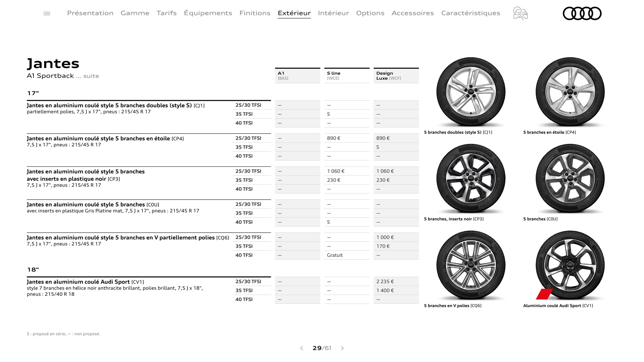
Task: Click the 5 branches en étoile [CP4] row title
Action: pyautogui.click(x=105, y=138)
